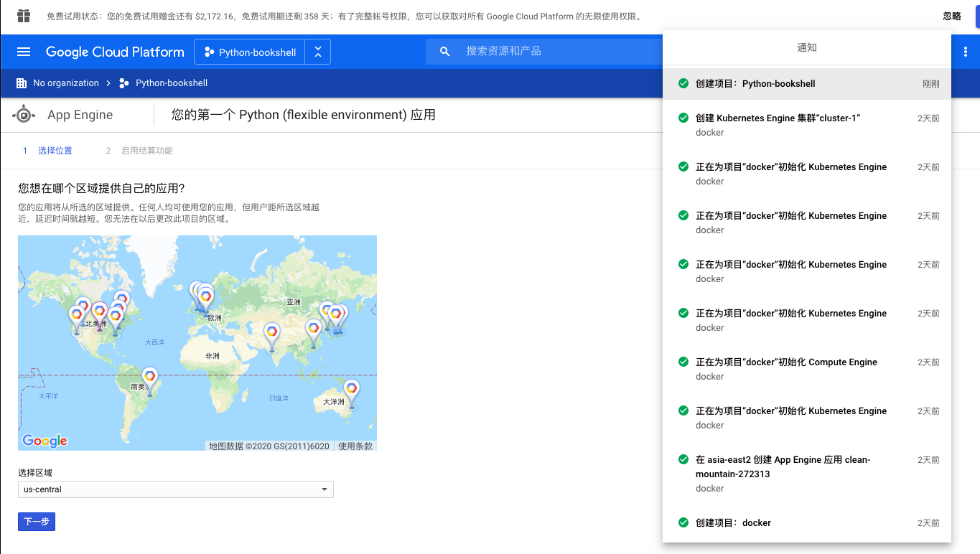Click No organization breadcrumb
980x554 pixels.
coord(66,83)
